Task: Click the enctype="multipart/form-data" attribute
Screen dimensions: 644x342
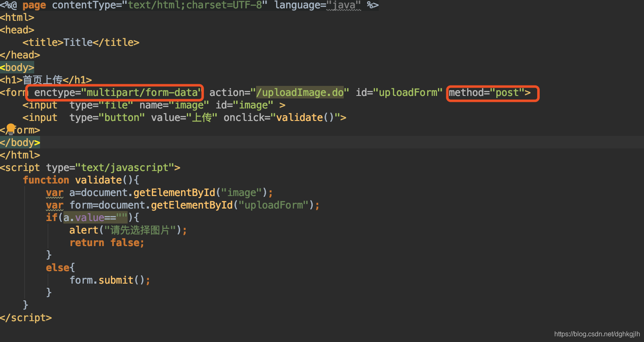Action: 118,93
